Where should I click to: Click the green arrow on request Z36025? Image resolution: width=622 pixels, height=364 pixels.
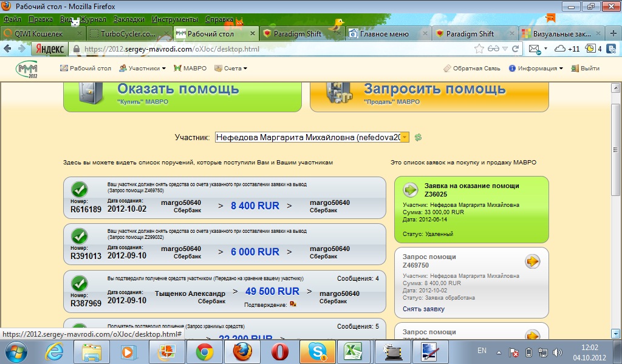pos(411,190)
